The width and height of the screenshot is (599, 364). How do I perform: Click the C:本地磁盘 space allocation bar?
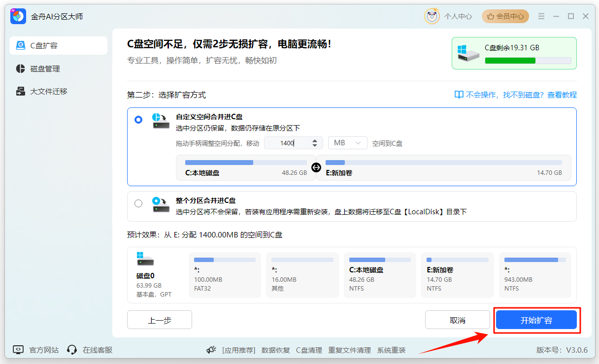[x=246, y=163]
